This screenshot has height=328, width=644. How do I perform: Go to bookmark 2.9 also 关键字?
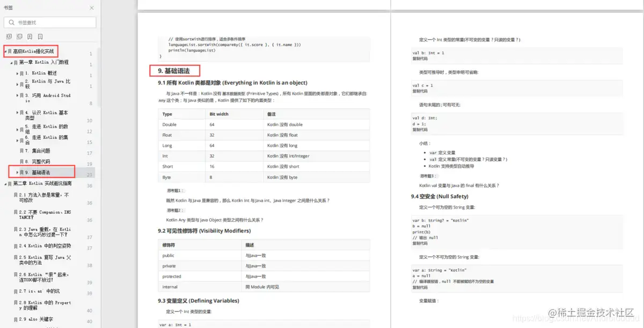click(x=36, y=319)
